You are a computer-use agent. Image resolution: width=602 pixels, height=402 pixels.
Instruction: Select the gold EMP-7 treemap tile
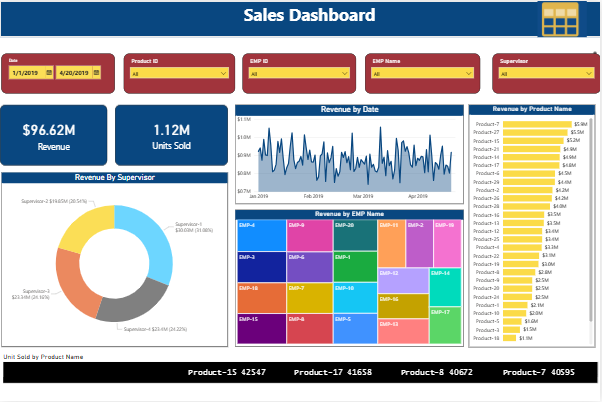click(309, 298)
